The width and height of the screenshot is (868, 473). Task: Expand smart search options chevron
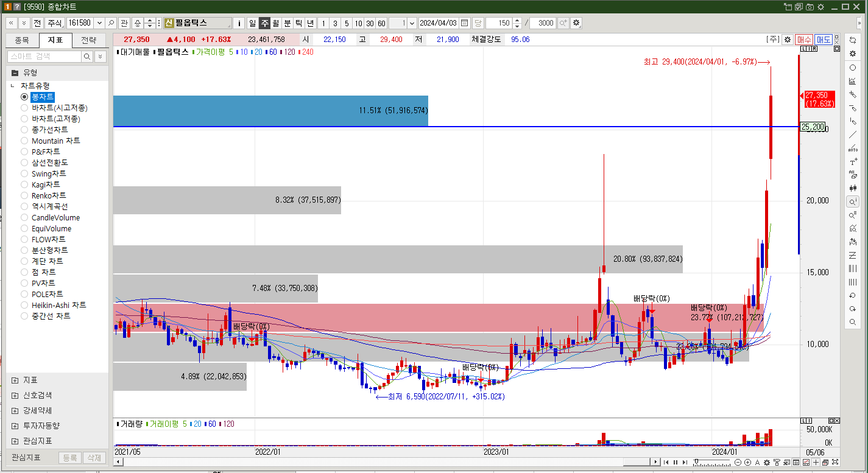coord(101,56)
